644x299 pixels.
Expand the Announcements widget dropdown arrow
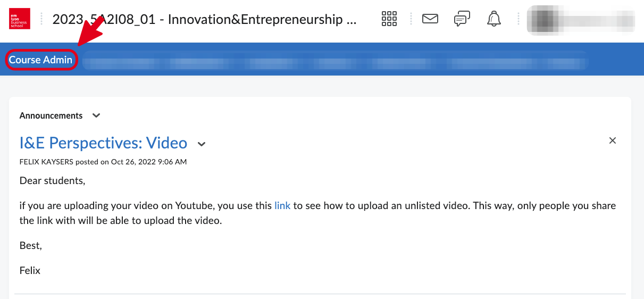tap(96, 115)
